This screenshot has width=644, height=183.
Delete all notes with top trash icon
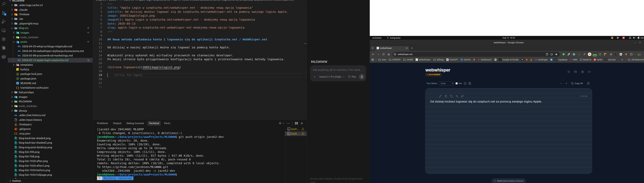(588, 84)
